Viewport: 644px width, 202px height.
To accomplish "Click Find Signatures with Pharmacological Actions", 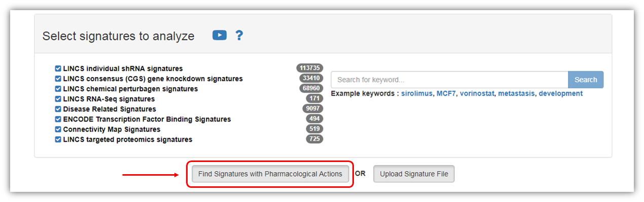I will pyautogui.click(x=270, y=174).
